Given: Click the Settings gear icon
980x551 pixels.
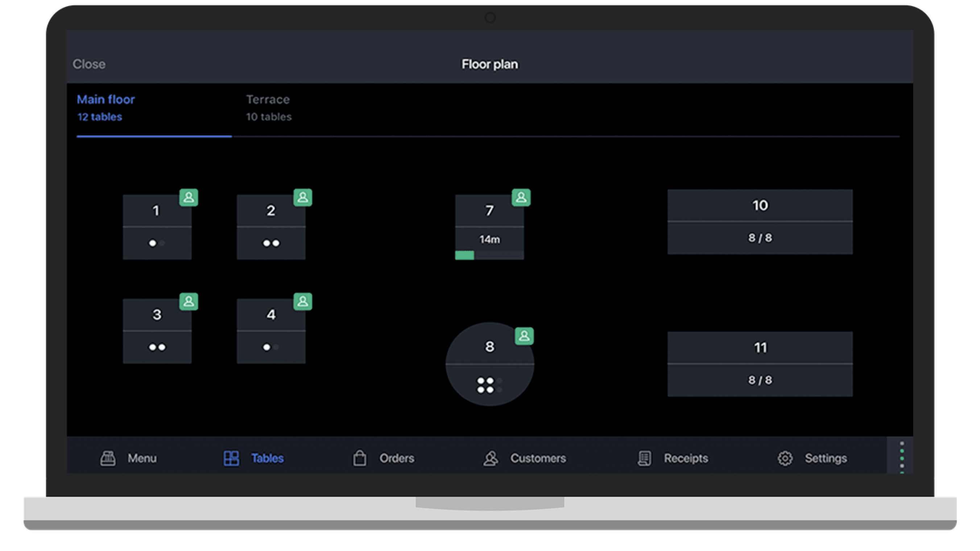Looking at the screenshot, I should (x=785, y=458).
